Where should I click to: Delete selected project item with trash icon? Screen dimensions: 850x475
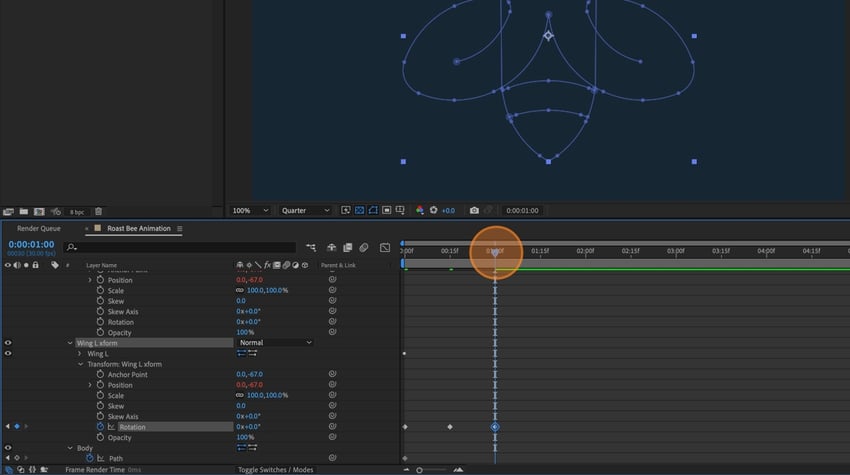click(x=99, y=211)
